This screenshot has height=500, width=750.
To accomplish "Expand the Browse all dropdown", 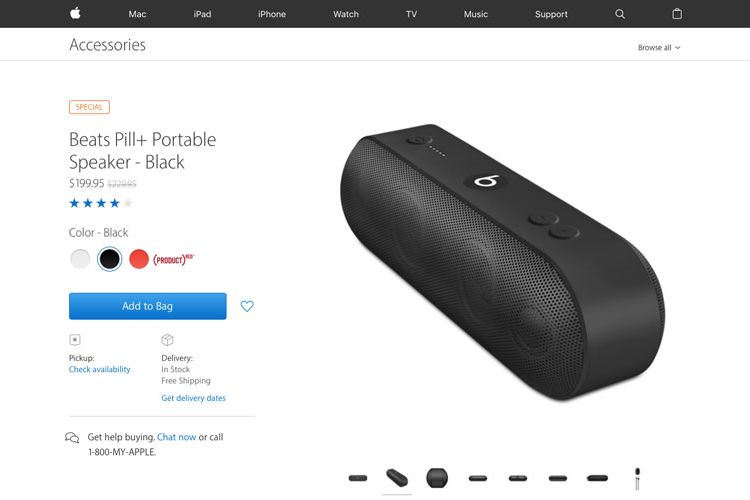I will 659,47.
